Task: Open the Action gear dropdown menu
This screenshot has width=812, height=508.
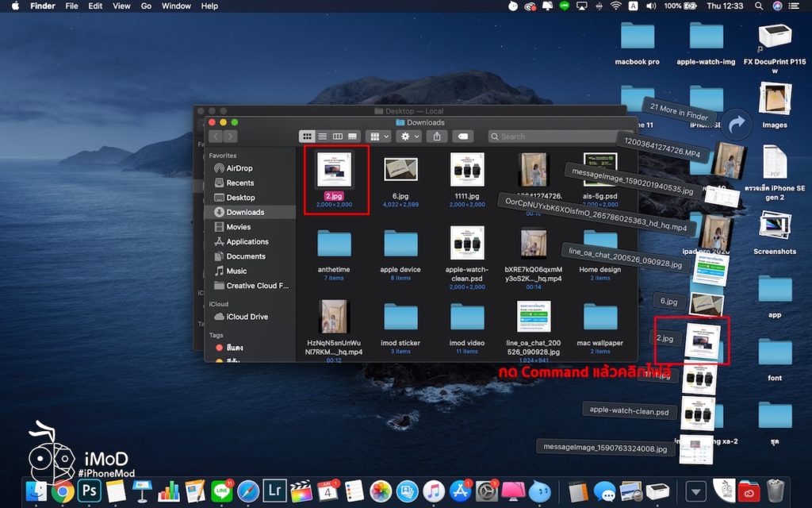Action: click(409, 137)
